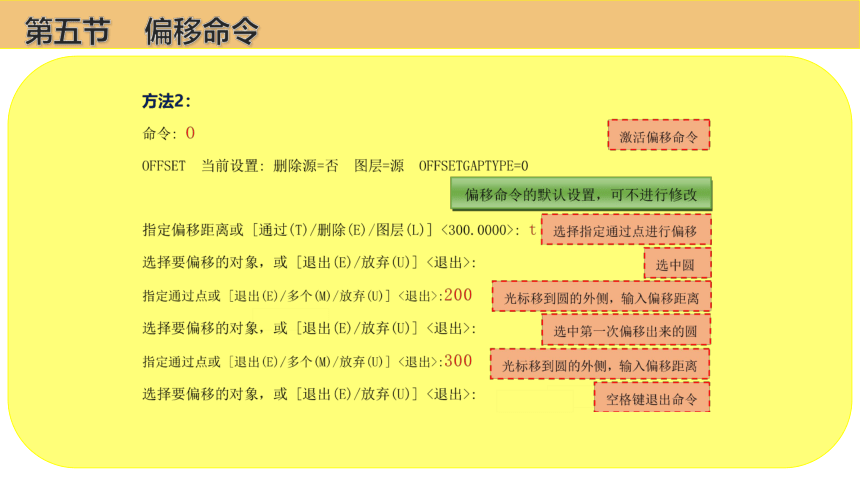Click the last 选择要偏移的对象 line
Screen dimensions: 860x484
tap(309, 394)
